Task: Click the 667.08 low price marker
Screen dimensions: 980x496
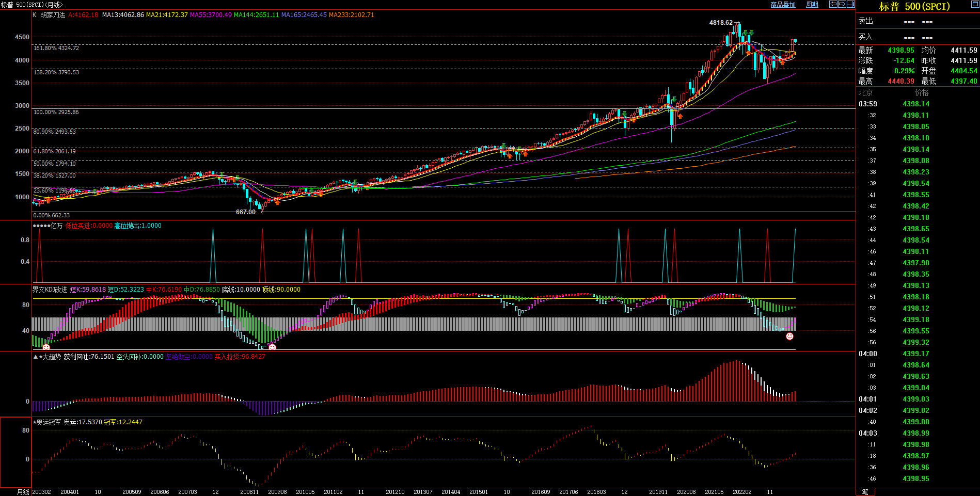Action: 246,212
